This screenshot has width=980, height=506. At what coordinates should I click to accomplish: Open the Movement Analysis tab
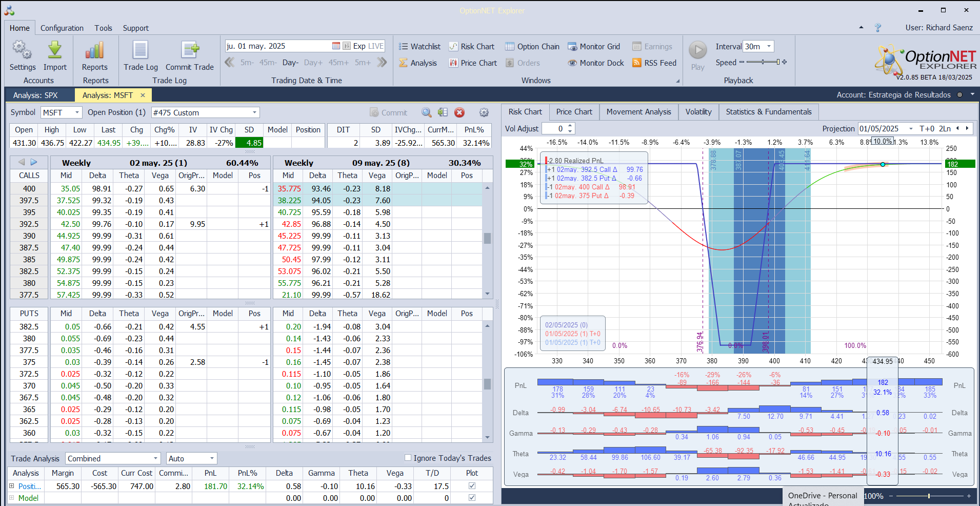tap(638, 112)
